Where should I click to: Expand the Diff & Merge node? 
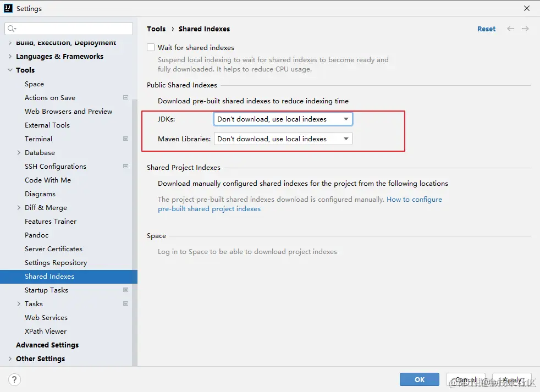point(19,207)
